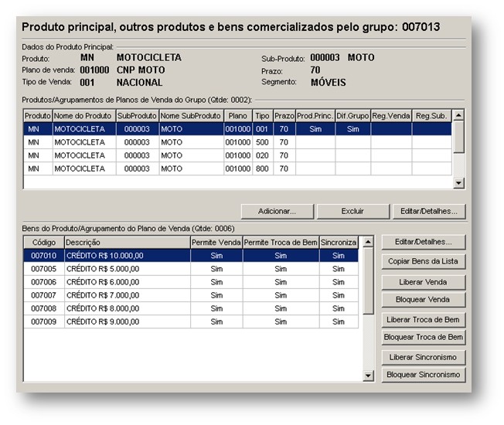Click code cell 007005
The image size is (504, 425).
(x=44, y=269)
